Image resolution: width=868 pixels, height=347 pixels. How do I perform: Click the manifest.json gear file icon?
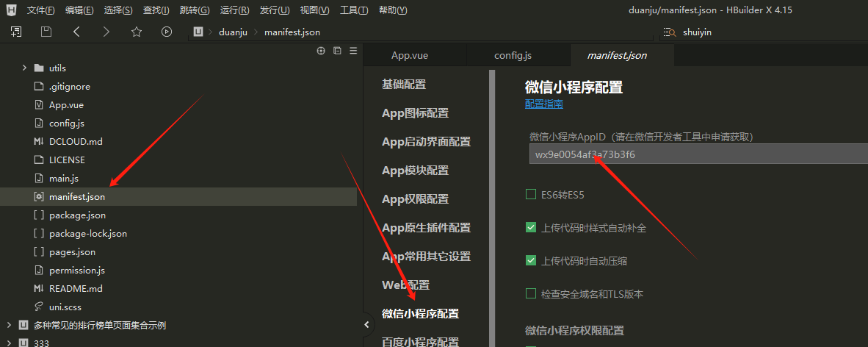[39, 196]
